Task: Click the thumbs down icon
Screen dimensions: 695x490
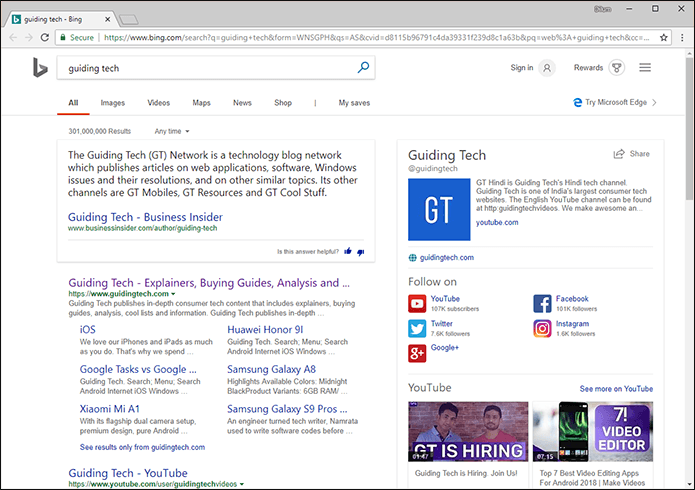Action: click(361, 252)
